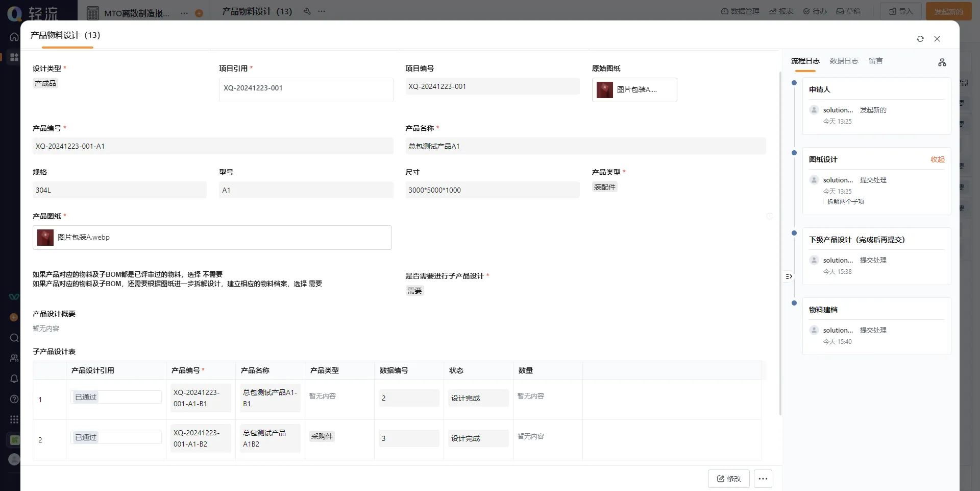Screen dimensions: 980x491
Task: Click the home icon in the sidebar
Action: pyautogui.click(x=14, y=37)
